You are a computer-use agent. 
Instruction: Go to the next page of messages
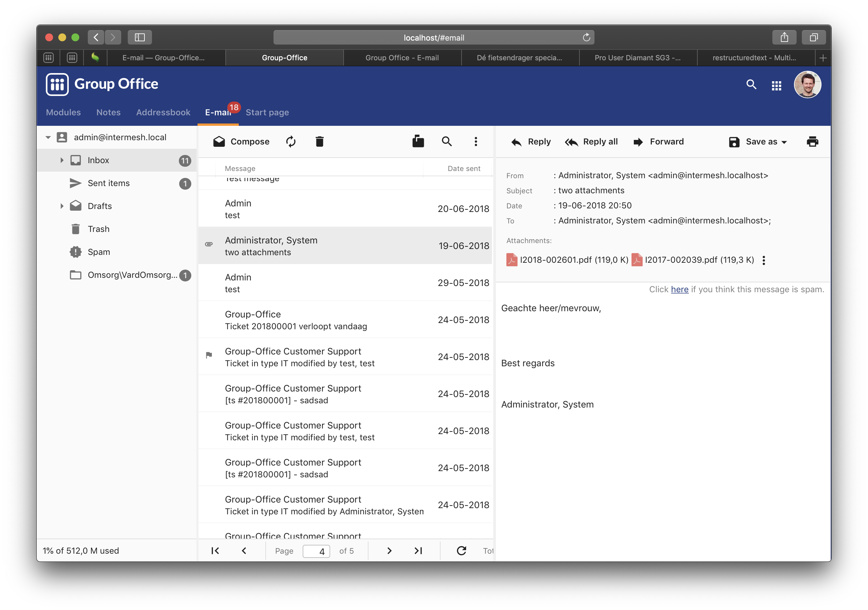pyautogui.click(x=389, y=551)
